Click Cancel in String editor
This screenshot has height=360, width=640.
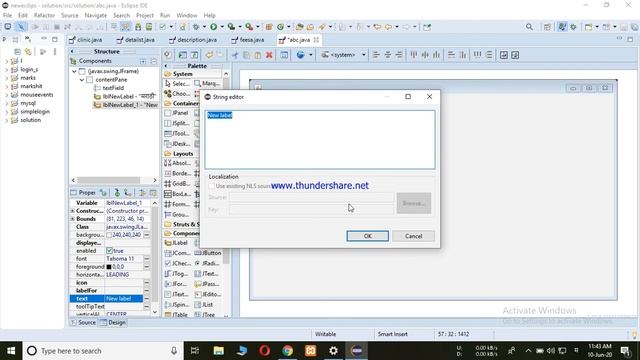point(413,236)
